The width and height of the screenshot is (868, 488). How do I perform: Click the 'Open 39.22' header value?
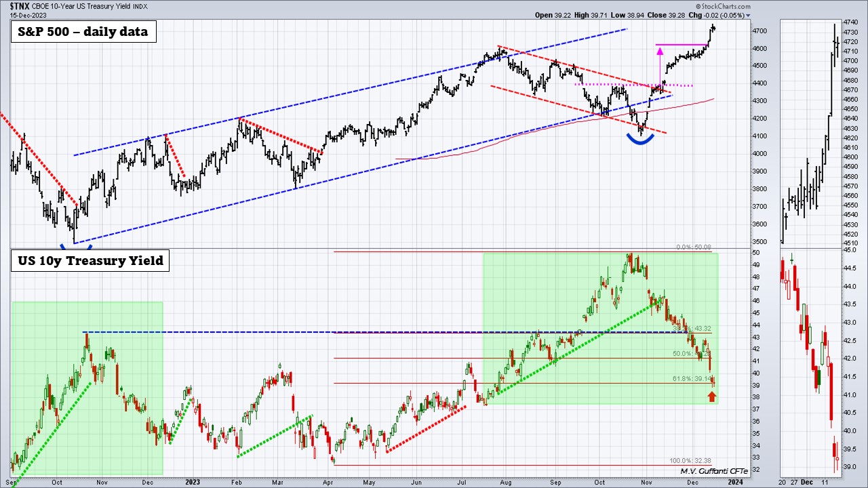[x=553, y=15]
